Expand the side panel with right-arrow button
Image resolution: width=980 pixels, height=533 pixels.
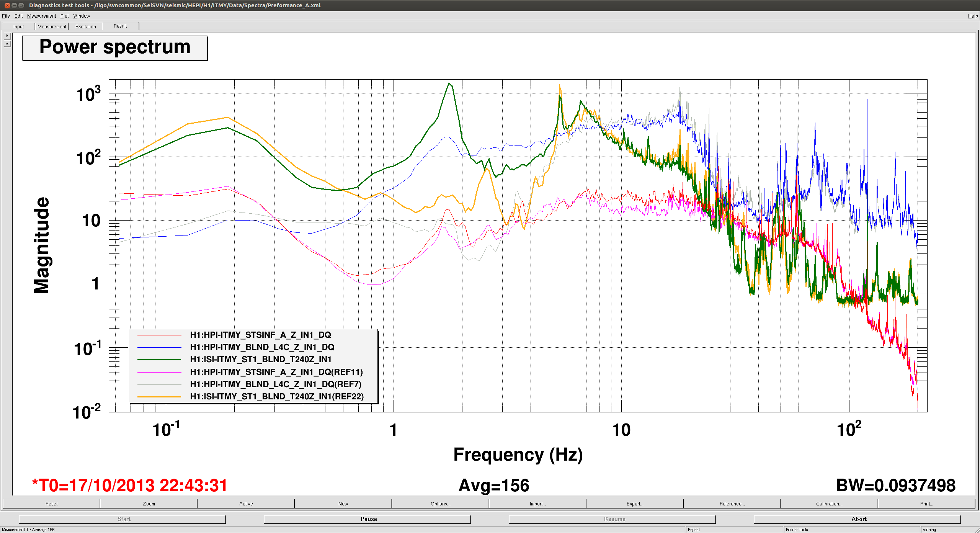tap(7, 36)
